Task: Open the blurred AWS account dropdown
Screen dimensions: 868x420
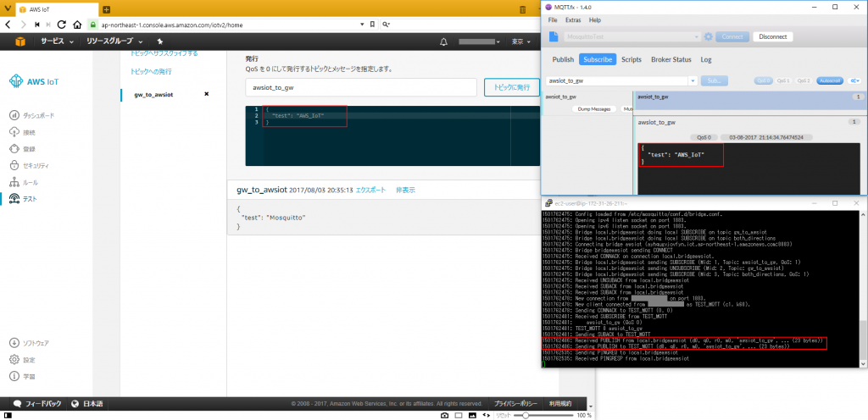Action: click(480, 41)
